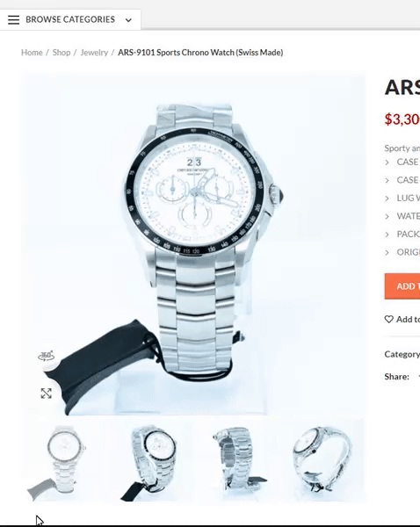Click the hamburger menu icon
Image resolution: width=420 pixels, height=527 pixels.
click(x=14, y=20)
